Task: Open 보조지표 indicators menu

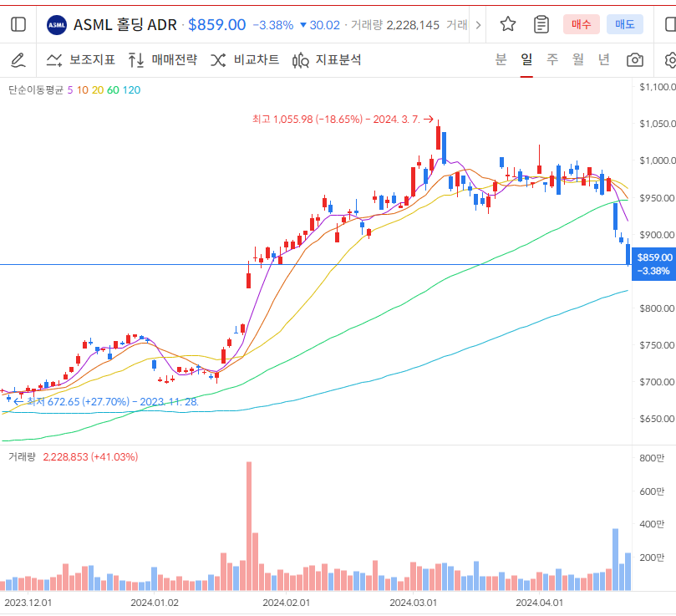Action: tap(80, 60)
